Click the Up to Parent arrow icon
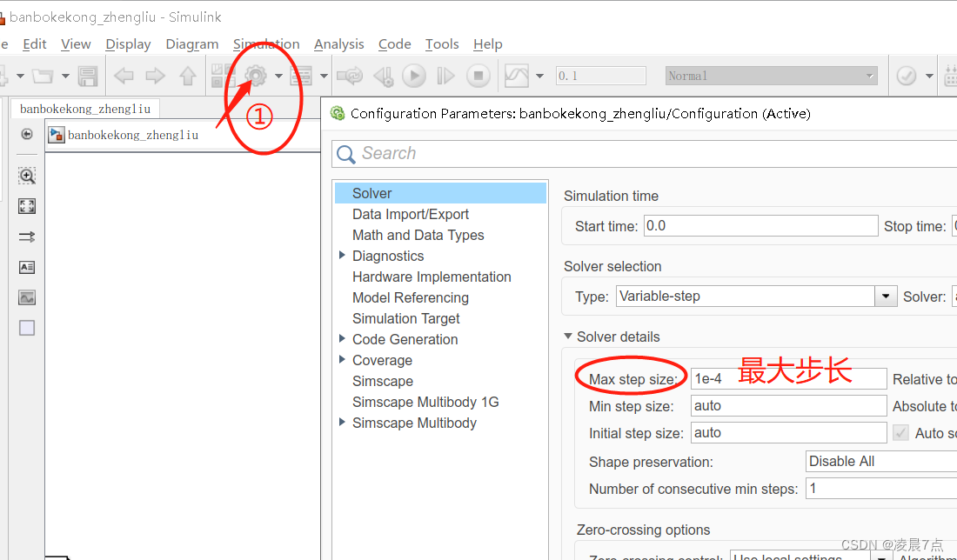The image size is (957, 560). click(x=187, y=77)
